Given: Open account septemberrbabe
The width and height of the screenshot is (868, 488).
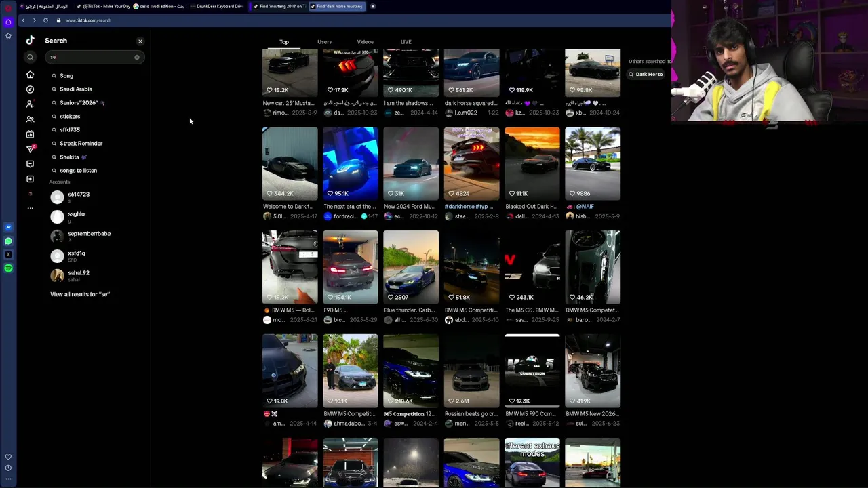Looking at the screenshot, I should [x=95, y=236].
